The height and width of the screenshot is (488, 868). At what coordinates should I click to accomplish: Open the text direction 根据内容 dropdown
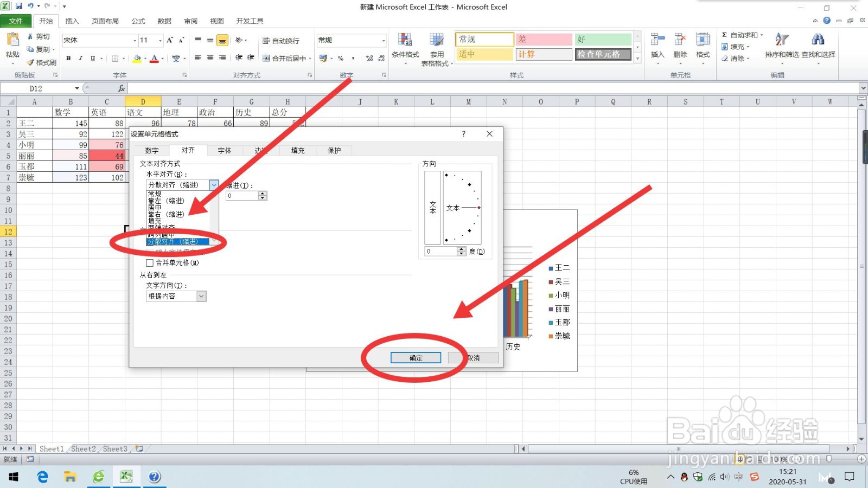(201, 296)
